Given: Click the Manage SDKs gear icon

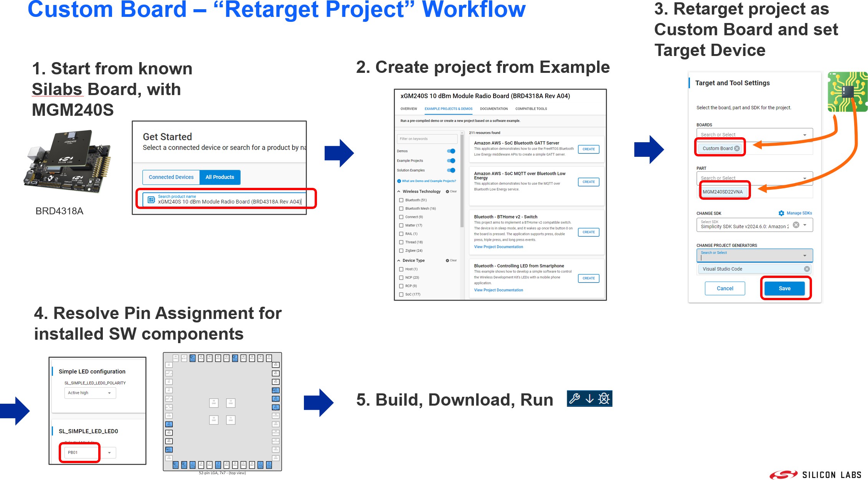Looking at the screenshot, I should tap(781, 213).
